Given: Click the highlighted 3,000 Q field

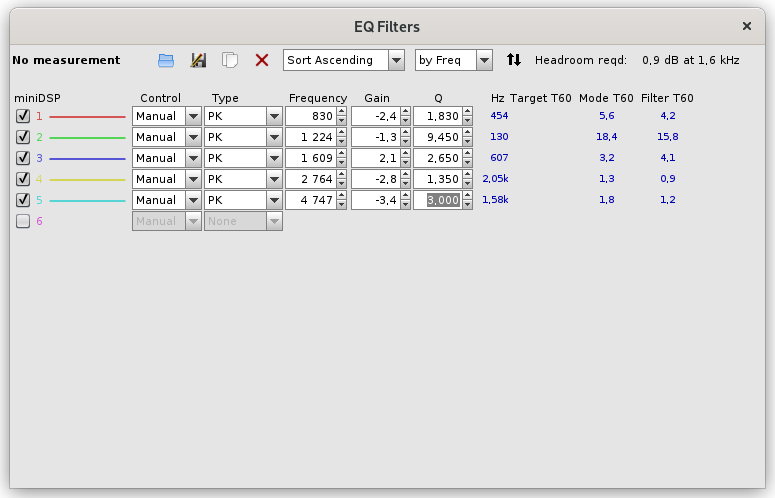Looking at the screenshot, I should coord(438,200).
